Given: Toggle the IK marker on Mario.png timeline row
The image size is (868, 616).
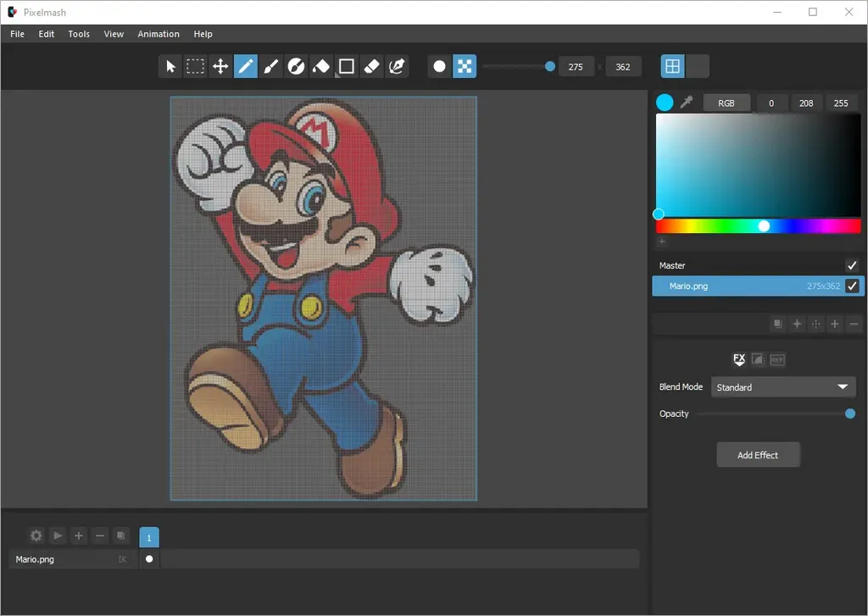Looking at the screenshot, I should point(122,559).
